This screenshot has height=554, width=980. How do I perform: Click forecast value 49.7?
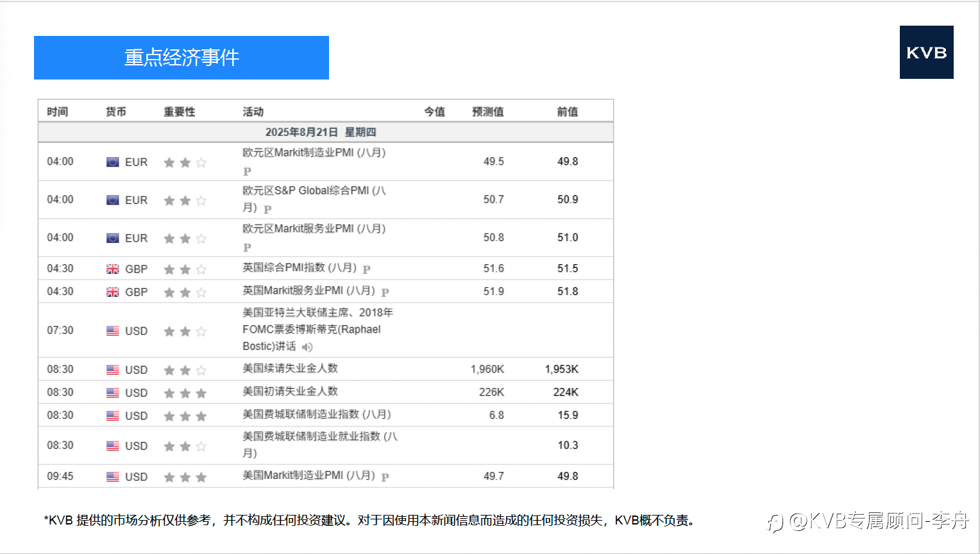[494, 476]
